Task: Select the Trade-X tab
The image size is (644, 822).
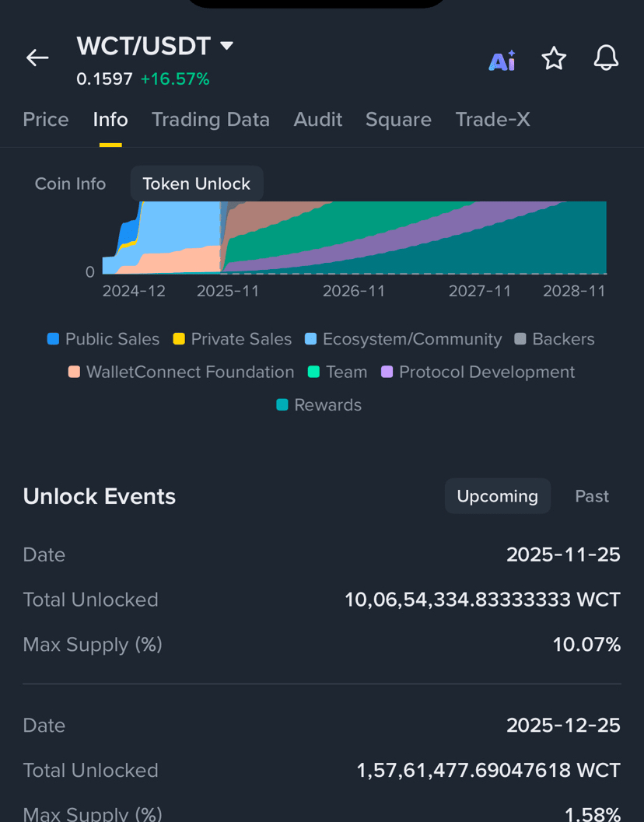Action: [x=492, y=120]
